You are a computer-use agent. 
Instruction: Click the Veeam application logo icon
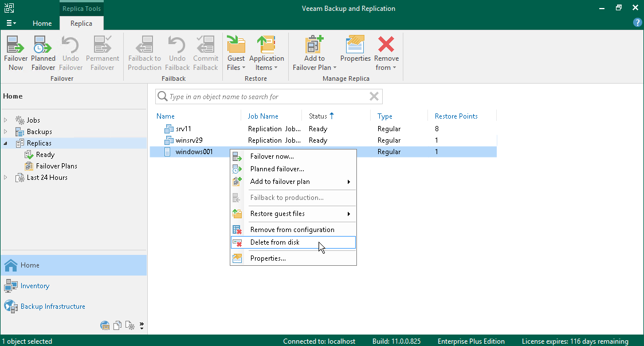[9, 8]
